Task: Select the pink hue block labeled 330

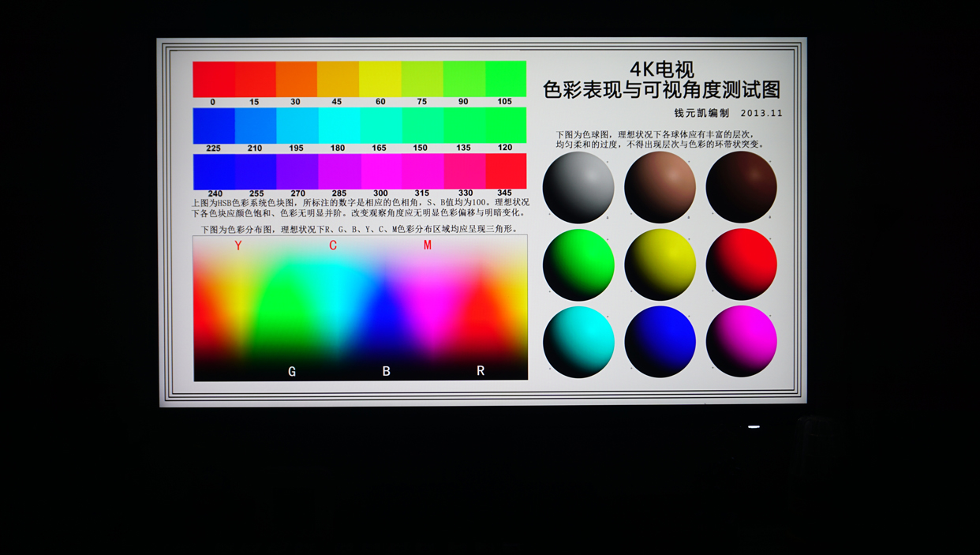Action: (x=463, y=170)
